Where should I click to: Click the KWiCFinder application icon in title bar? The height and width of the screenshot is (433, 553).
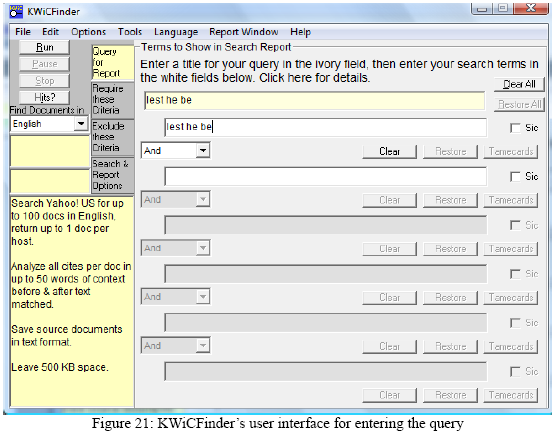tap(16, 12)
